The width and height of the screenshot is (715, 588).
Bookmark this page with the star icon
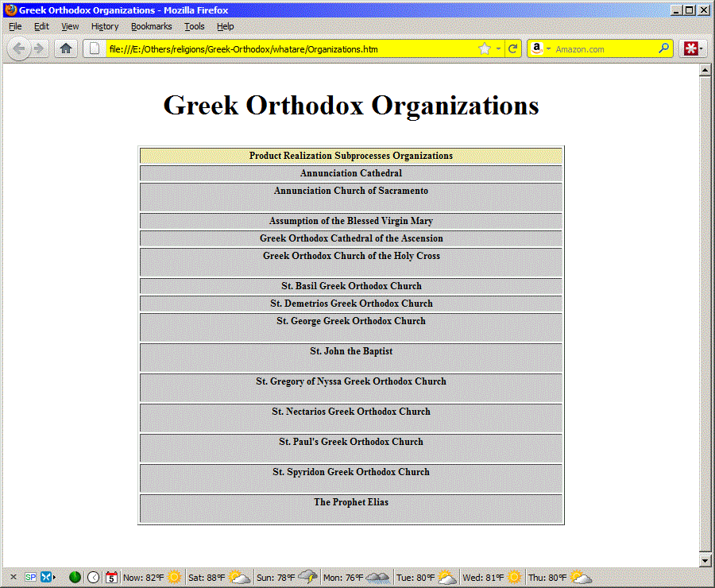[485, 48]
